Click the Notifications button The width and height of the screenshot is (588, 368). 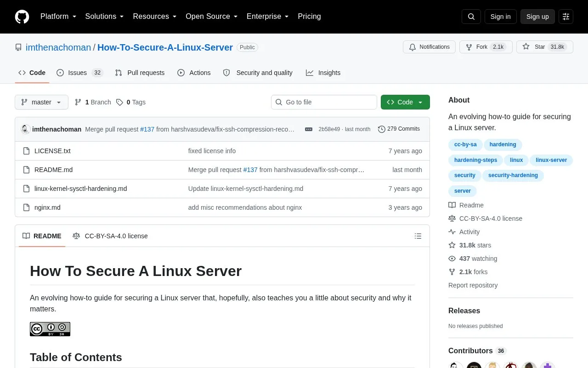tap(429, 47)
